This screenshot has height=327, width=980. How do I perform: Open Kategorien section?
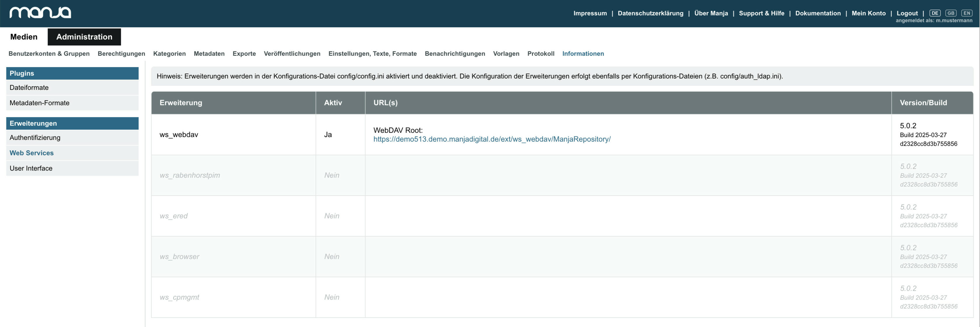(169, 54)
